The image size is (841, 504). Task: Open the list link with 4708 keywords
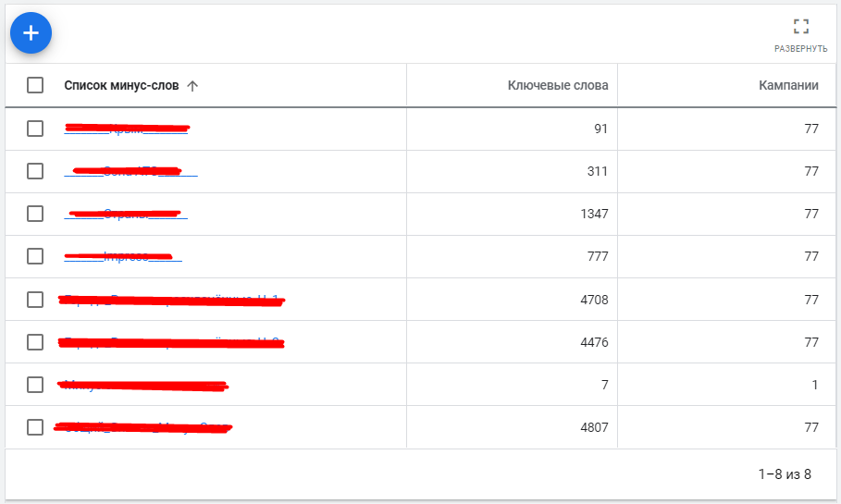171,300
